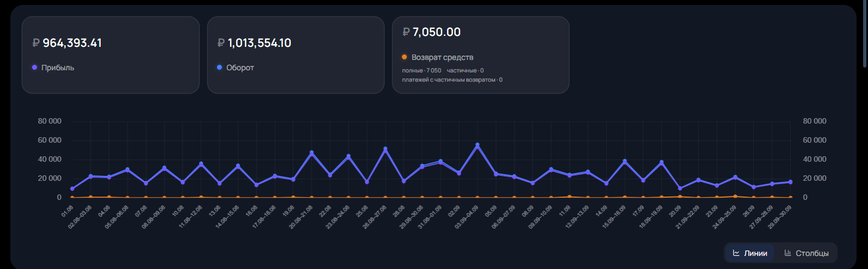Click the x-axis date label 29.09–30.09
Screen dimensions: 868x269
[780, 217]
